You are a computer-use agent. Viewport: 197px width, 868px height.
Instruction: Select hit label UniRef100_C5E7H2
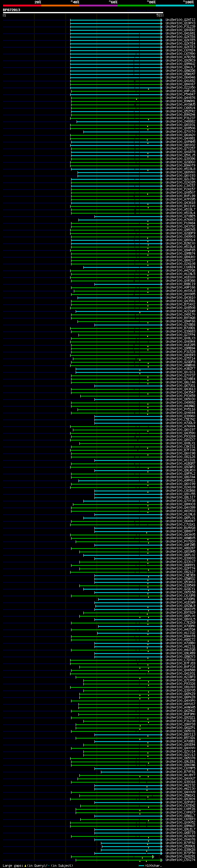point(180,419)
